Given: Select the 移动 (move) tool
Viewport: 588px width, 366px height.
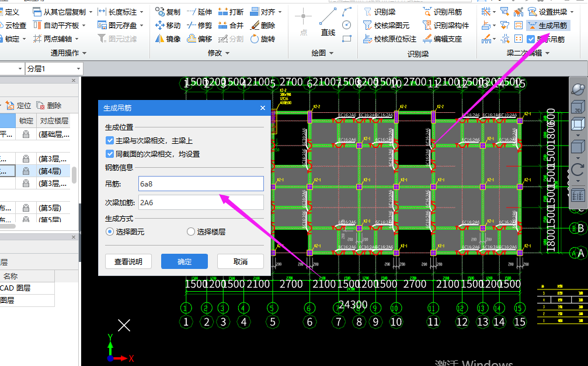Looking at the screenshot, I should click(x=168, y=26).
